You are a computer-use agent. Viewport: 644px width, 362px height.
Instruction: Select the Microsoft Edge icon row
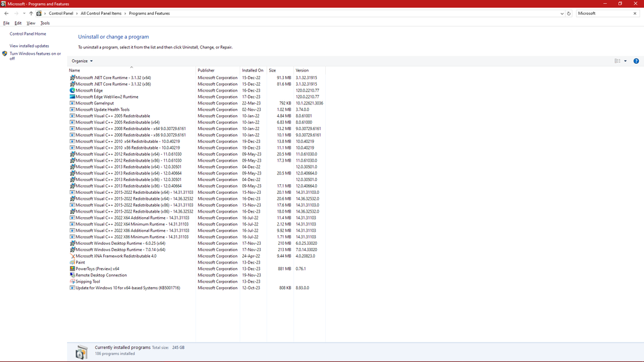72,90
